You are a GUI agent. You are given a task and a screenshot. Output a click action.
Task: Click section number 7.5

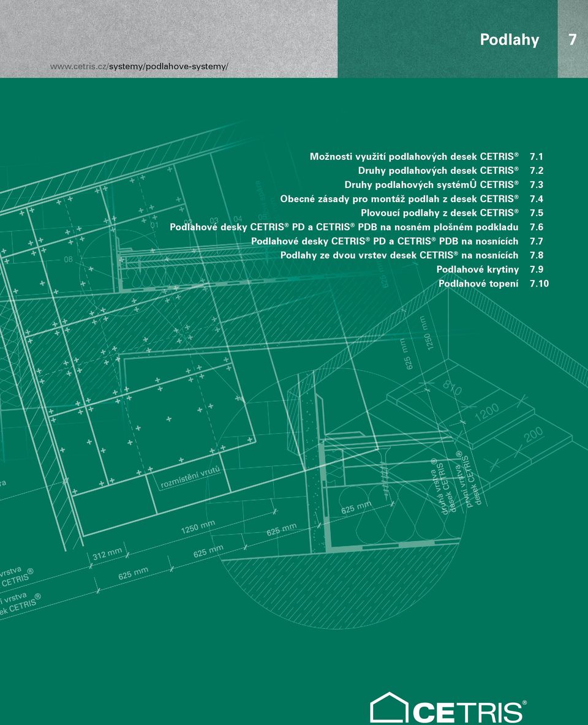[536, 213]
